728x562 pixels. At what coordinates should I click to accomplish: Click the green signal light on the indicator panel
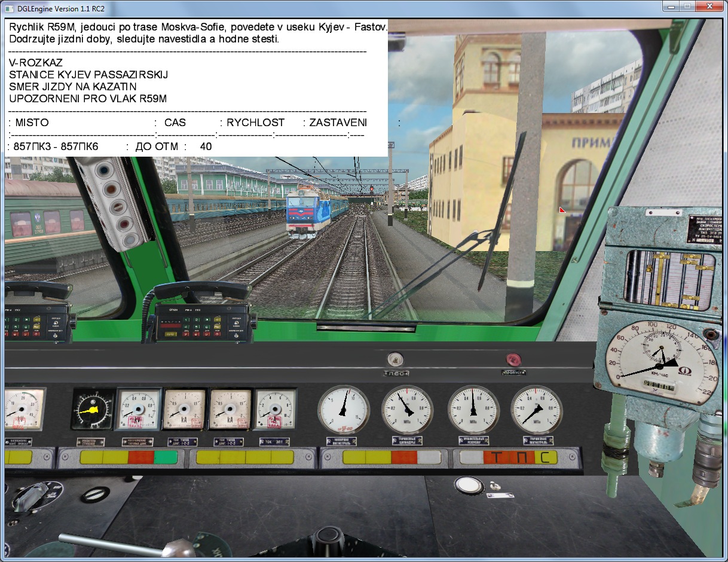tap(166, 458)
